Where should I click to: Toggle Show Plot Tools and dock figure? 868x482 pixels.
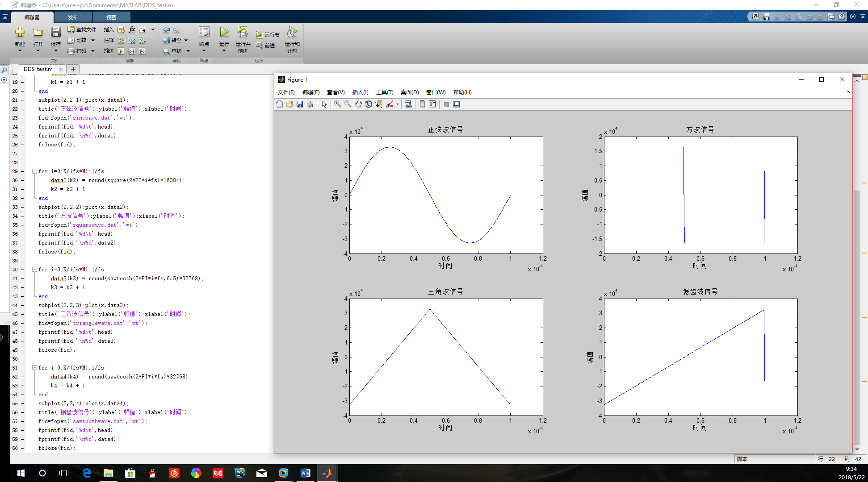pyautogui.click(x=456, y=104)
